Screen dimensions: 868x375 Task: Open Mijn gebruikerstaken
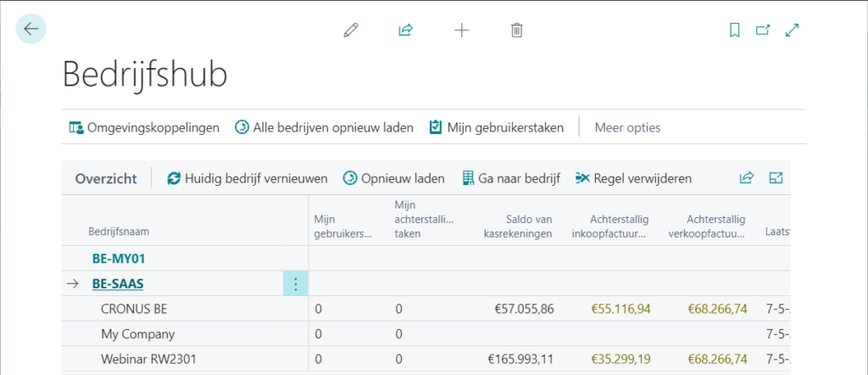click(x=496, y=128)
